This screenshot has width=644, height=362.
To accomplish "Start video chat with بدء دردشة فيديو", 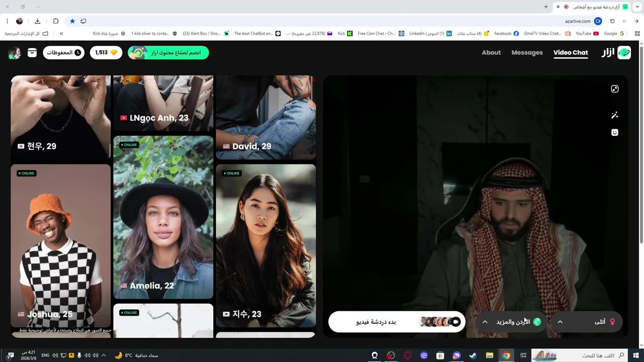I will click(x=396, y=322).
